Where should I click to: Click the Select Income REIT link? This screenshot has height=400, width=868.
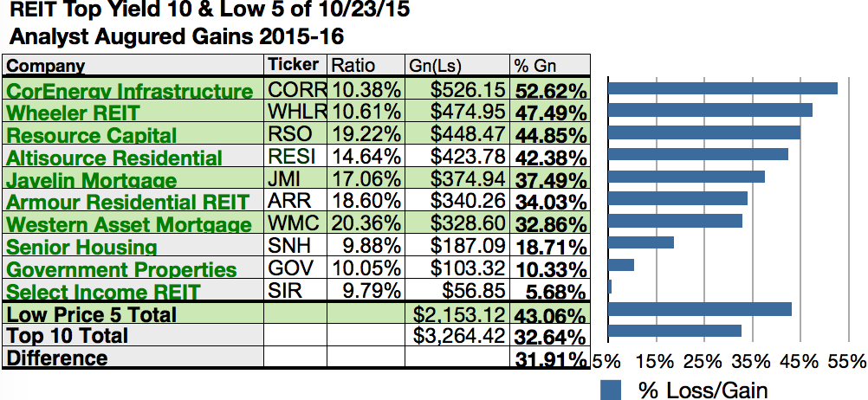click(x=104, y=292)
